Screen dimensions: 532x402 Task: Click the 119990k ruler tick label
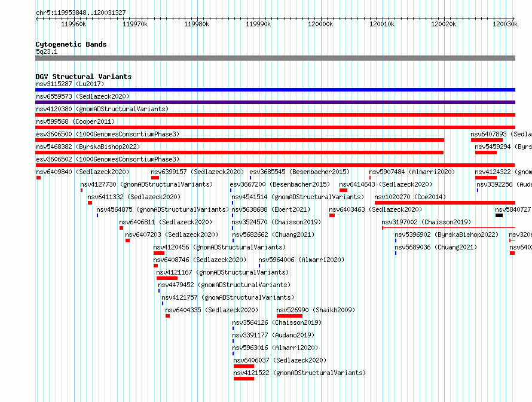tap(259, 24)
